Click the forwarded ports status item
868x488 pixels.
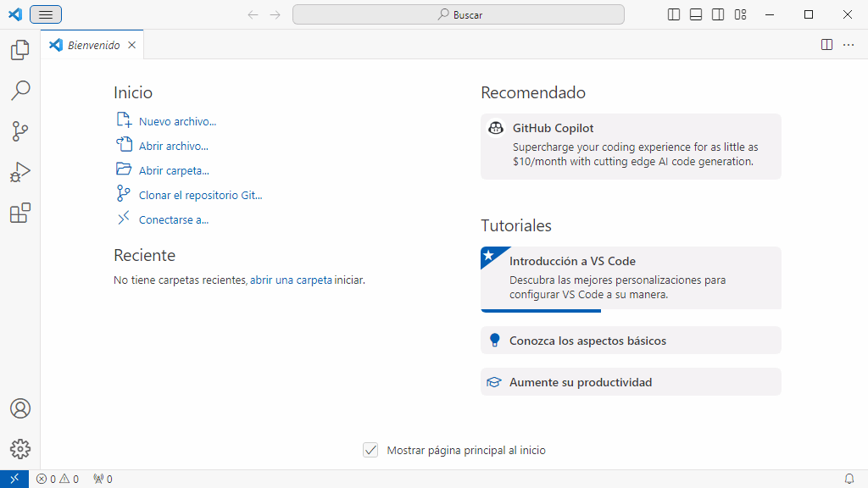point(103,480)
